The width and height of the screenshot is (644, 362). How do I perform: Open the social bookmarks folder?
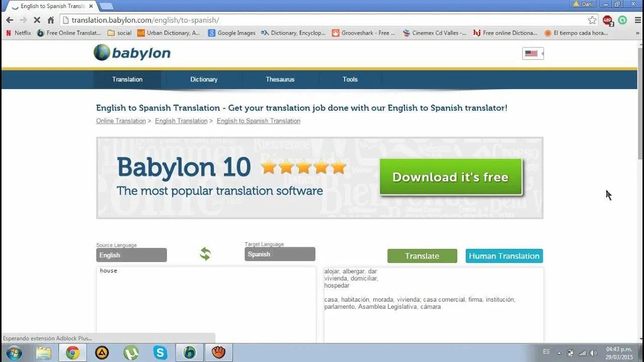coord(120,33)
